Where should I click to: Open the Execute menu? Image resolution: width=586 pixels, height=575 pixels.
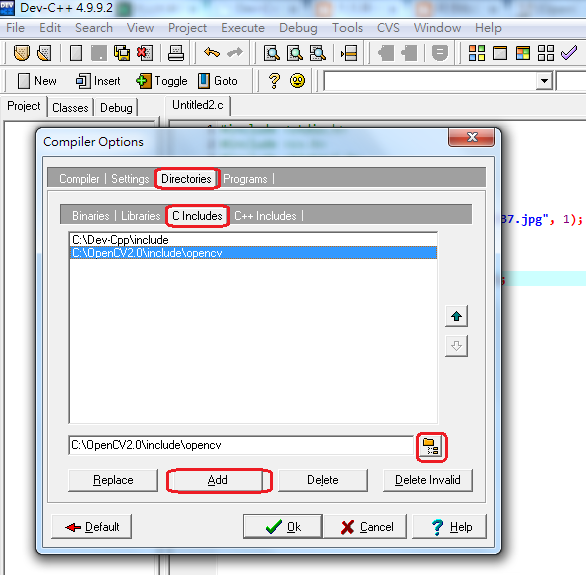click(243, 28)
